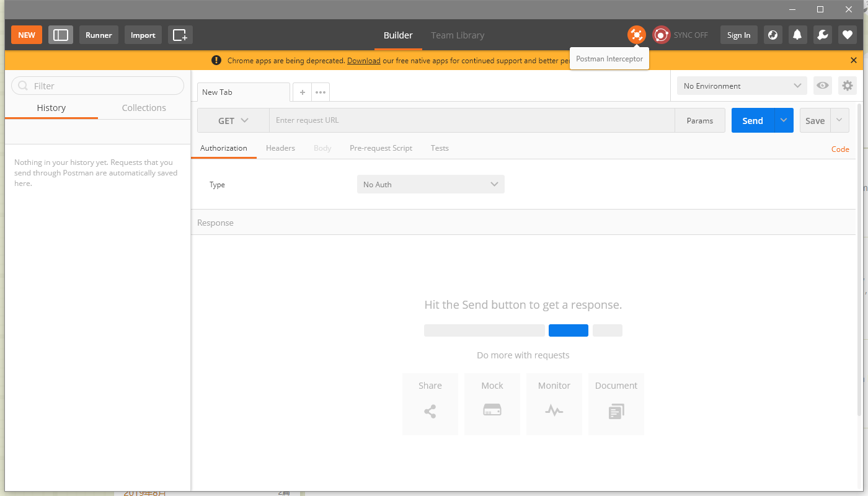The image size is (868, 496).
Task: Toggle the sidebar layout icon
Action: coord(61,35)
